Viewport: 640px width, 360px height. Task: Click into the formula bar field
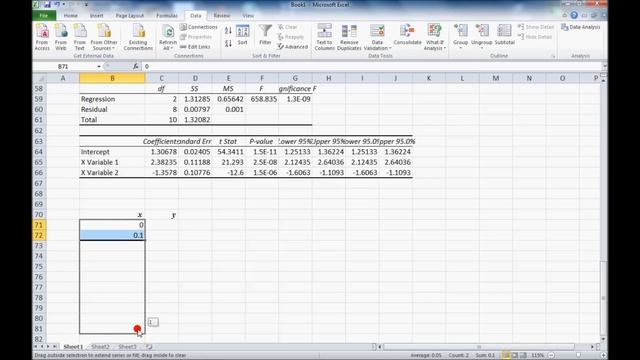coord(371,66)
